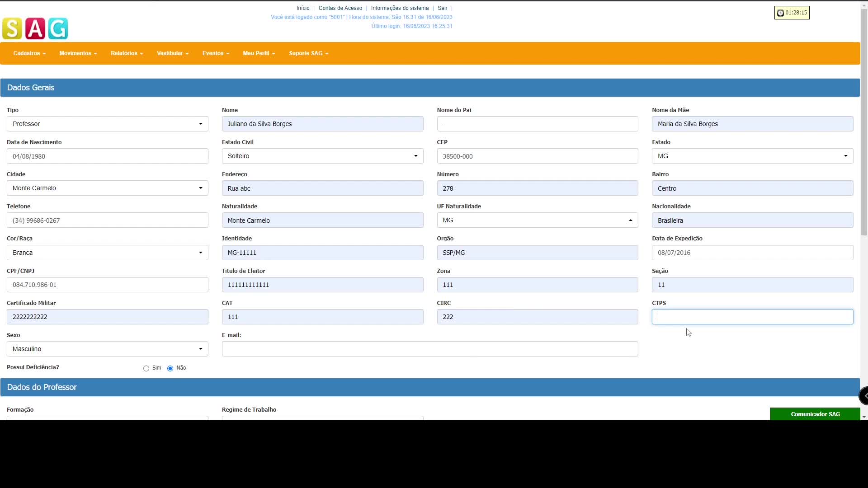Click the Seção field showing 11
Image resolution: width=868 pixels, height=488 pixels.
[752, 285]
